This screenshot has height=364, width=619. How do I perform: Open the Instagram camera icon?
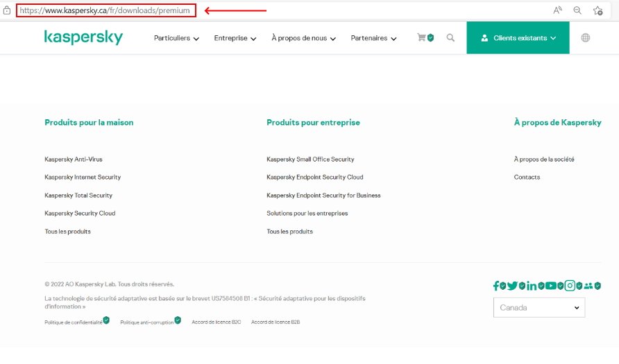click(570, 286)
